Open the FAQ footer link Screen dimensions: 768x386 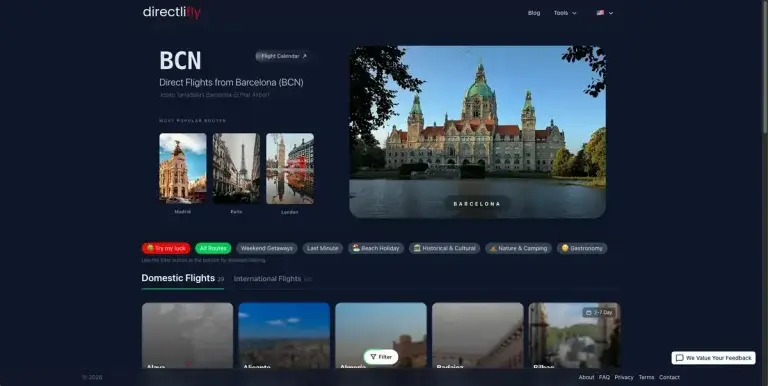604,377
